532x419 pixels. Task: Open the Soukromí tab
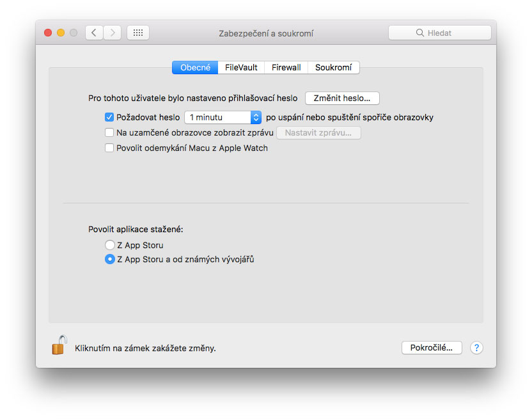(334, 68)
